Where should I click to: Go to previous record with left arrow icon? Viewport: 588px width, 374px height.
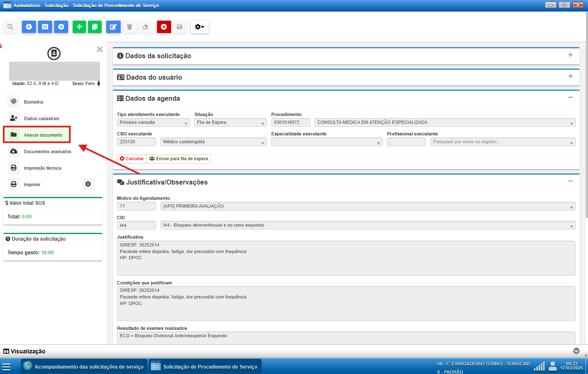tap(29, 27)
